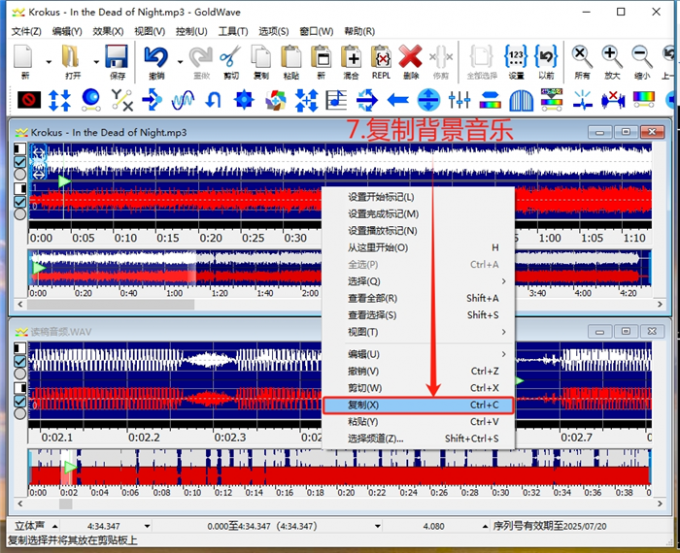
Task: Click the New (新) file toolbar icon
Action: click(24, 57)
